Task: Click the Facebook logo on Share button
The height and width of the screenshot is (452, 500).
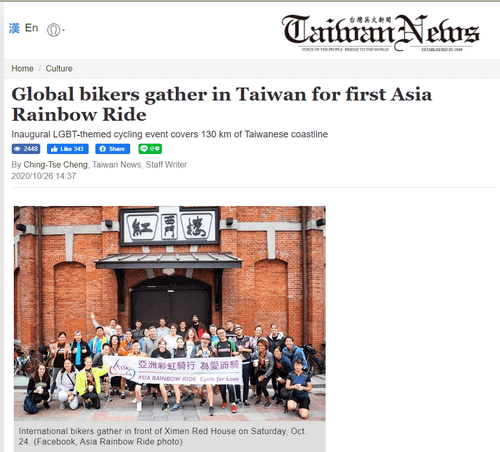Action: tap(103, 149)
